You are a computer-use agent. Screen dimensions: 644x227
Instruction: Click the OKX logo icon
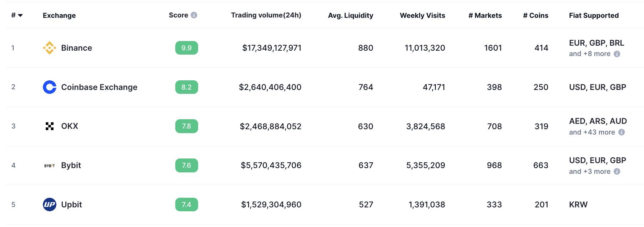tap(50, 126)
